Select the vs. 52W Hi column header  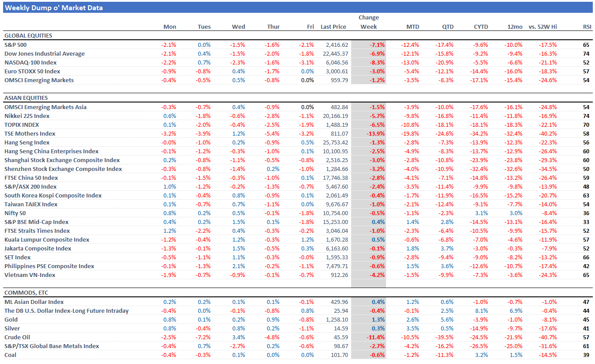pos(542,27)
